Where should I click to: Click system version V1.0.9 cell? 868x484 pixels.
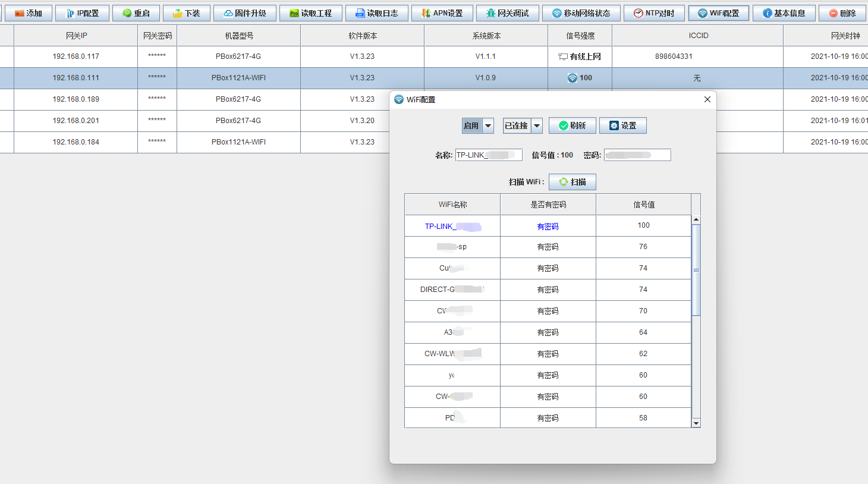486,78
